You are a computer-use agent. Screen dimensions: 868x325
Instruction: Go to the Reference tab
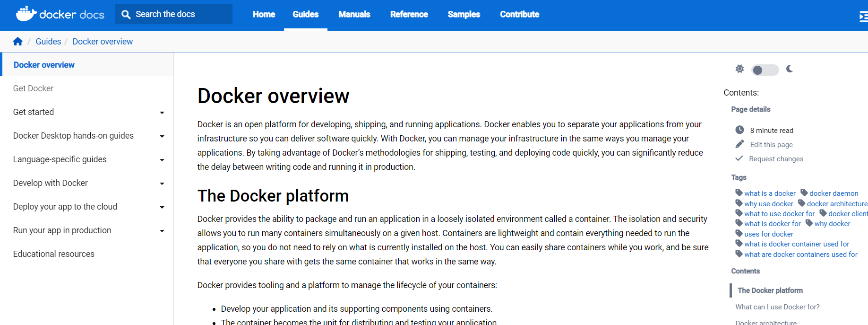point(409,15)
